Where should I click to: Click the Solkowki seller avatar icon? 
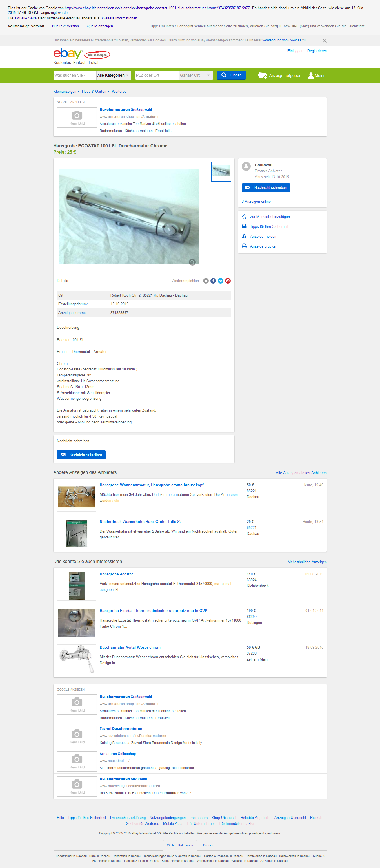pyautogui.click(x=246, y=166)
